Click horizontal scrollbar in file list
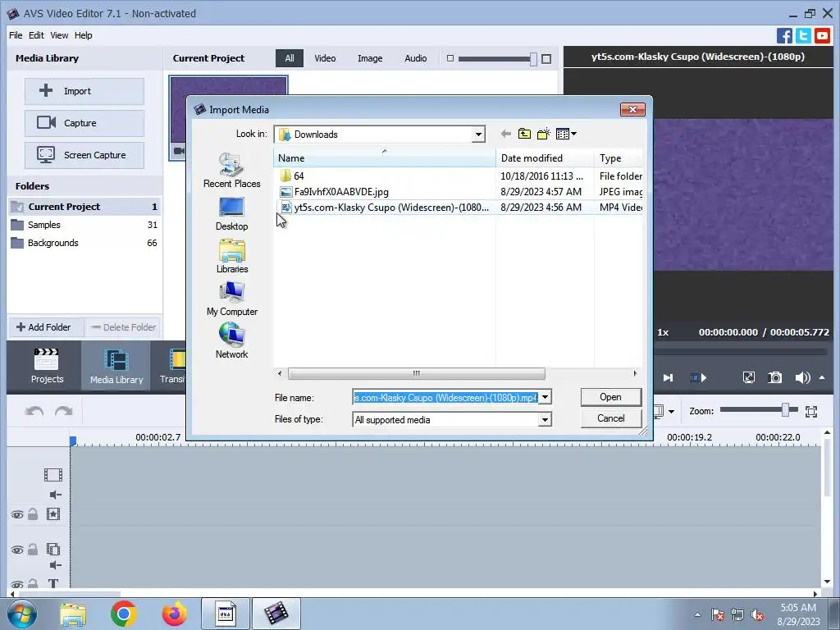 [x=416, y=373]
